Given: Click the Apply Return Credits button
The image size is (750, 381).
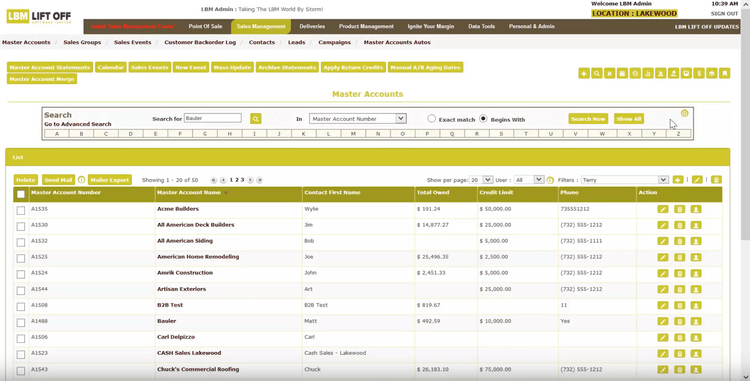Looking at the screenshot, I should pyautogui.click(x=353, y=67).
